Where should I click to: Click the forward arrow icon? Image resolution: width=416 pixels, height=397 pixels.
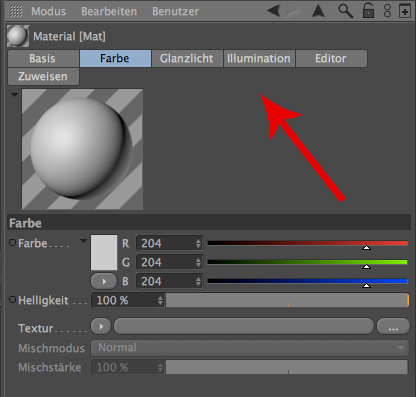pyautogui.click(x=294, y=11)
